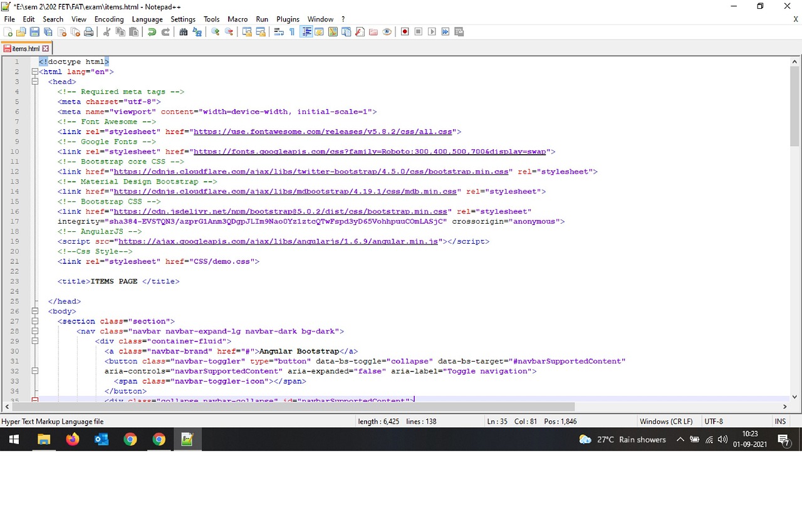Screen dimensions: 802x532
Task: Open the File menu
Action: coord(9,19)
